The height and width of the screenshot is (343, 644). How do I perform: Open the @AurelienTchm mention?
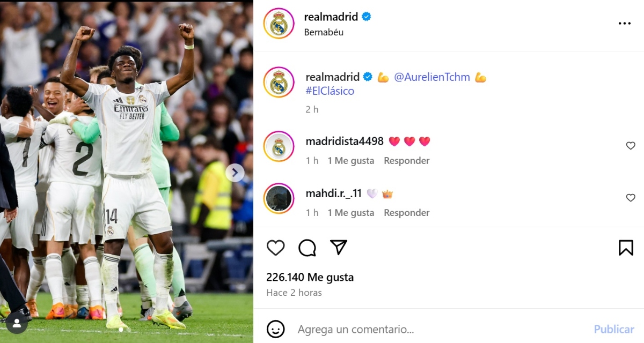point(432,77)
